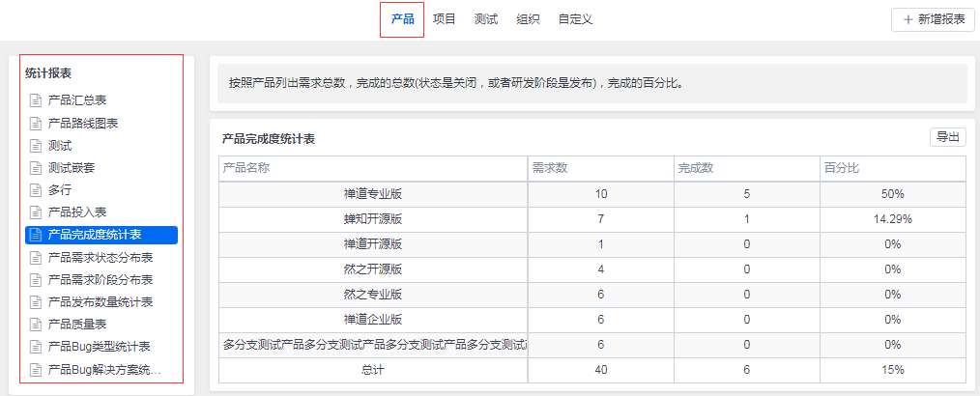Click the document icon beside 产品汇总表

tap(35, 99)
